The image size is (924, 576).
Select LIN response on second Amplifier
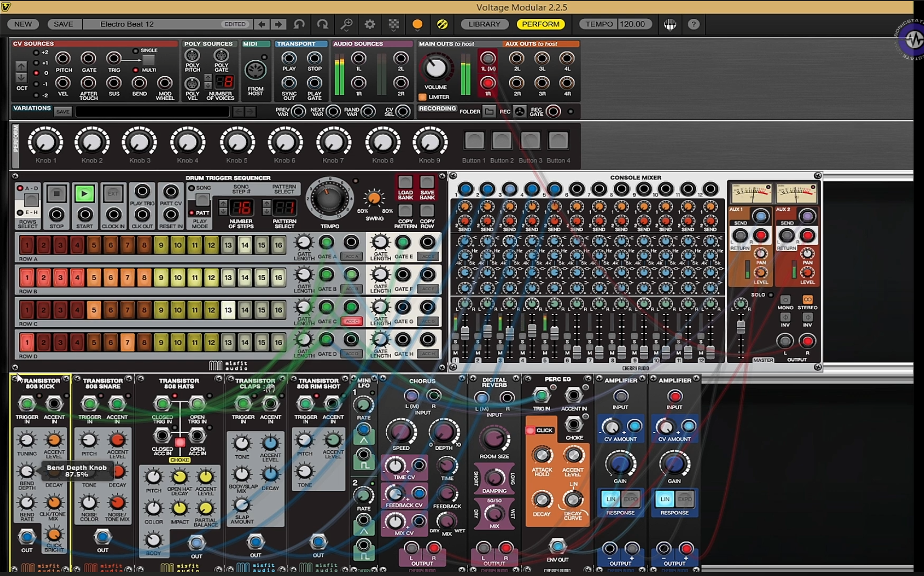pyautogui.click(x=665, y=499)
